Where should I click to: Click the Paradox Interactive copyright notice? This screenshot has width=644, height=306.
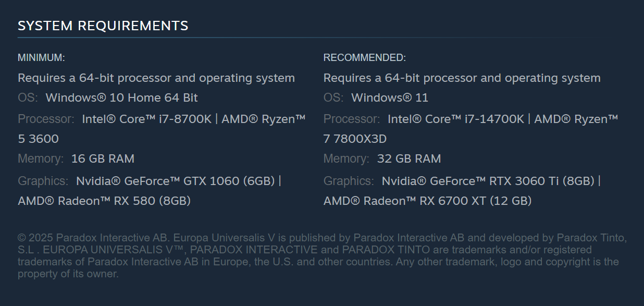coord(322,256)
